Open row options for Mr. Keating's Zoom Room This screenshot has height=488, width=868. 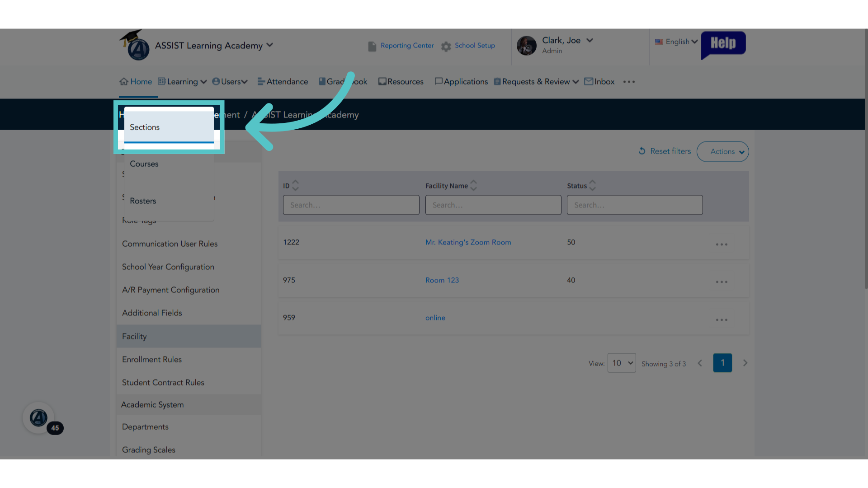coord(722,244)
